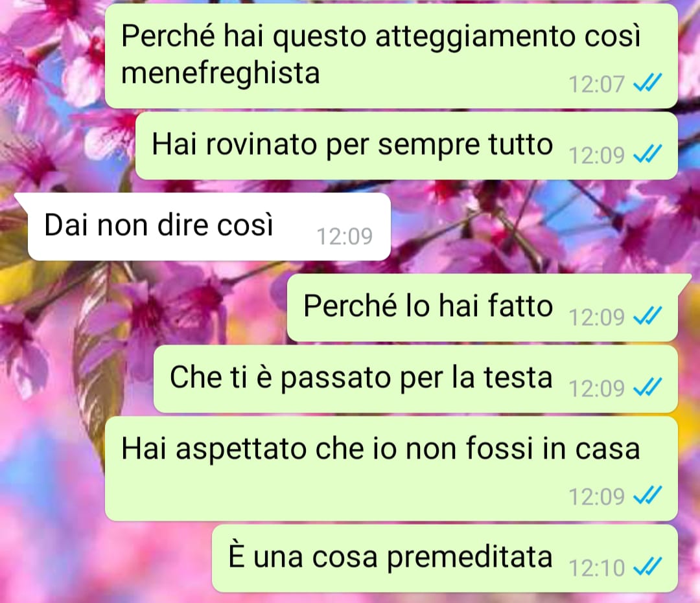Tap the 'È una cosa premeditata' message bubble
The height and width of the screenshot is (603, 700).
445,558
